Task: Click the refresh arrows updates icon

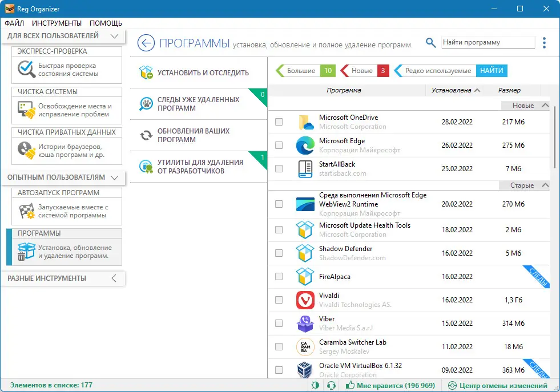Action: (146, 135)
